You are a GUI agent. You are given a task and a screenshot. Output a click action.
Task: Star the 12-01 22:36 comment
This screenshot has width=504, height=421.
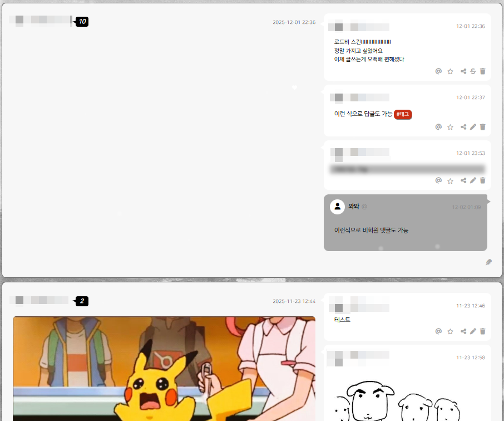pos(451,71)
